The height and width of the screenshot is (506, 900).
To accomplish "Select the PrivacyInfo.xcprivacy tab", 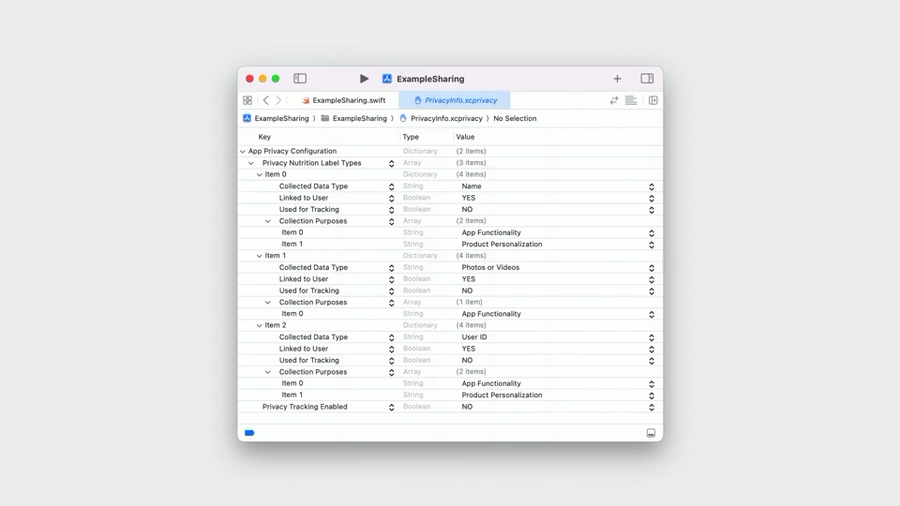I will (x=455, y=100).
